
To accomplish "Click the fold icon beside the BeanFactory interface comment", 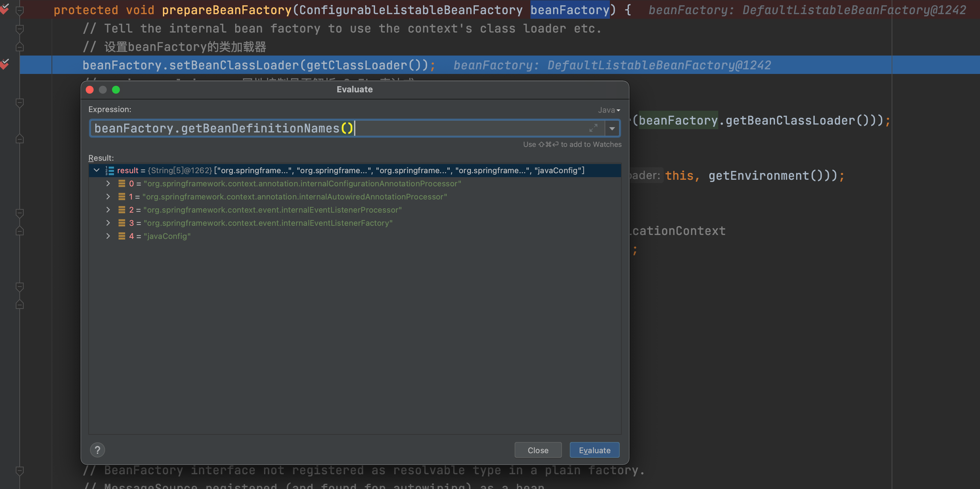I will [x=20, y=471].
